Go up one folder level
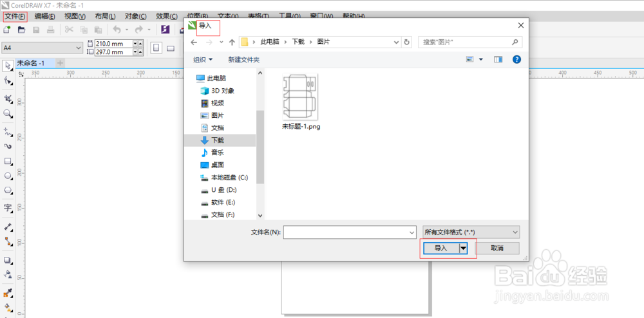Image resolution: width=644 pixels, height=318 pixels. (232, 42)
